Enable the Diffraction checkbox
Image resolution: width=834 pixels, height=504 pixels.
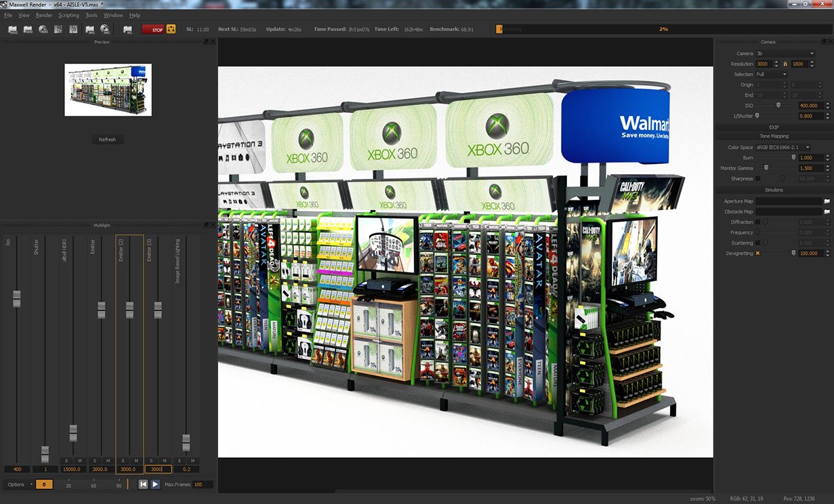tap(757, 222)
